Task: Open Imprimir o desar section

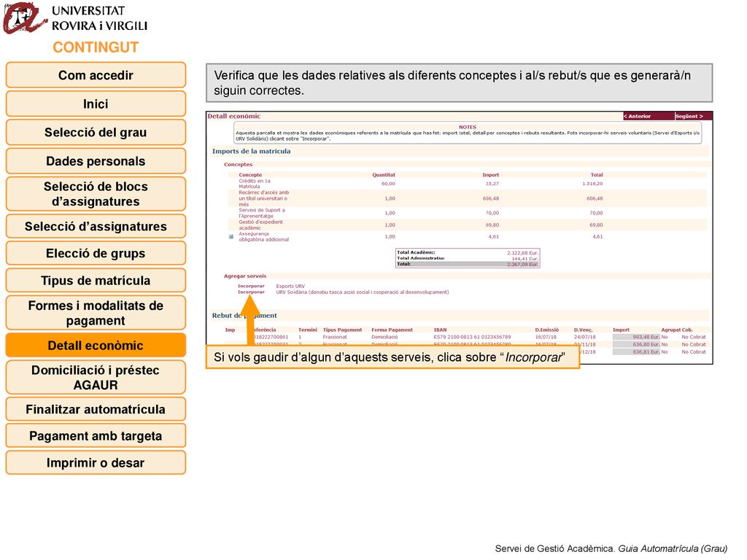Action: 96,462
